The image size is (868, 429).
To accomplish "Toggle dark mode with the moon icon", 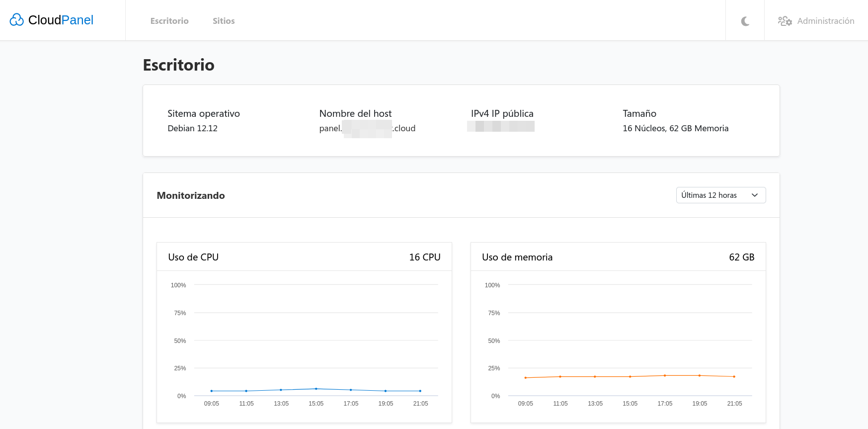I will point(745,21).
